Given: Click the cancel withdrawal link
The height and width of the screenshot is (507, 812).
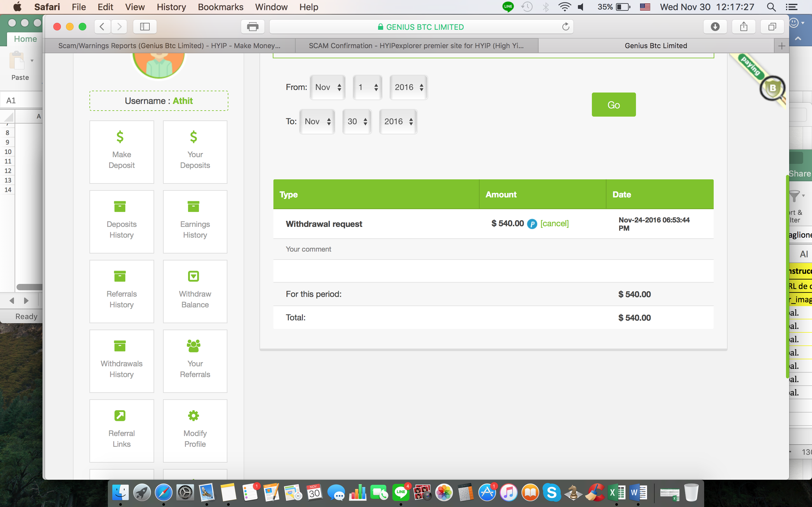Looking at the screenshot, I should [554, 223].
